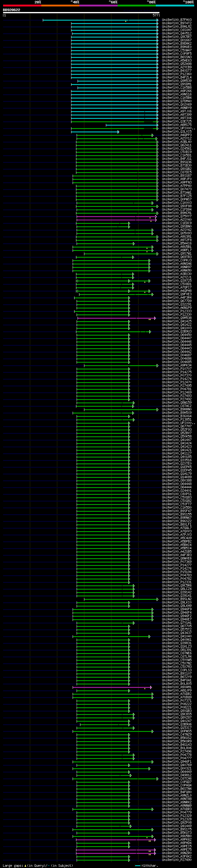Select the UniRef100_P10707 label
197x868 pixels.
tap(177, 369)
